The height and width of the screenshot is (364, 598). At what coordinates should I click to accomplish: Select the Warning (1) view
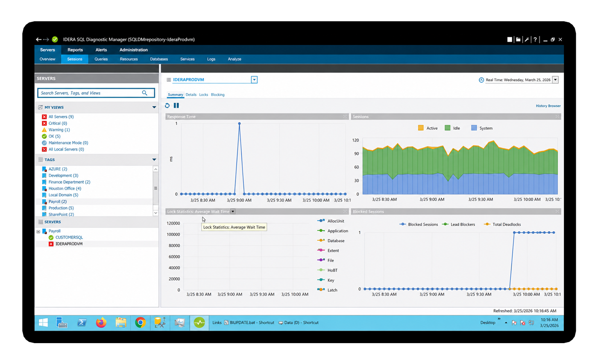[59, 130]
